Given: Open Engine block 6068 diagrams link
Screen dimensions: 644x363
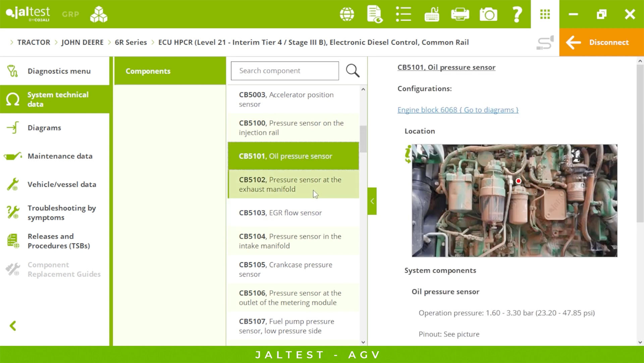Looking at the screenshot, I should click(x=458, y=110).
